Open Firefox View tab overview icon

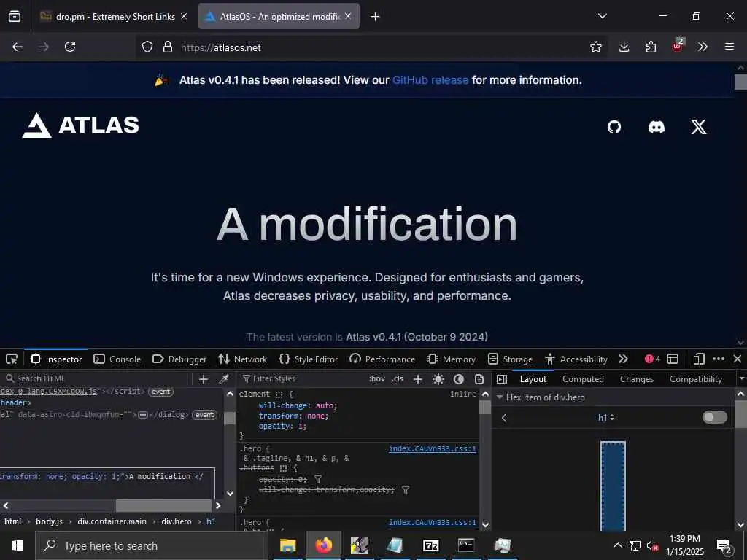click(15, 16)
